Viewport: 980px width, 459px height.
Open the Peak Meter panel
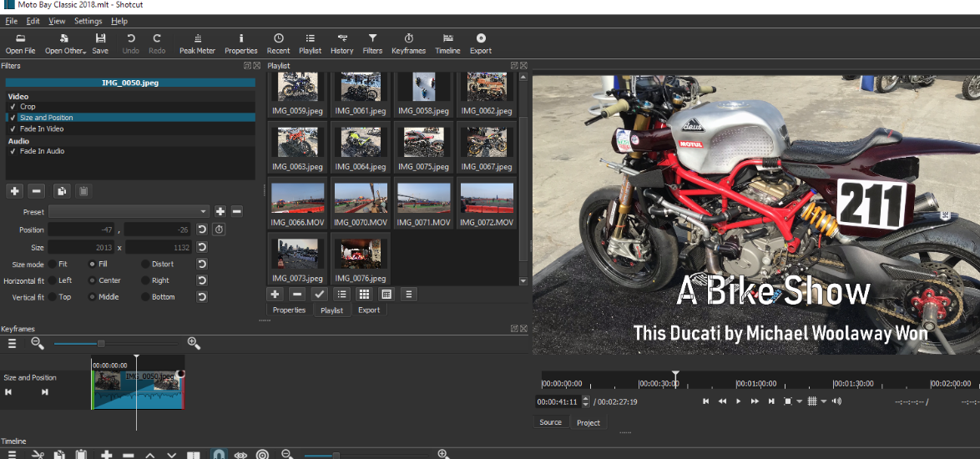coord(197,43)
